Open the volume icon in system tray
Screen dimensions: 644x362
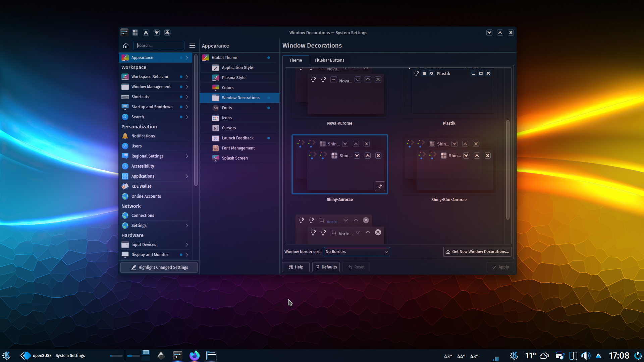pyautogui.click(x=586, y=356)
